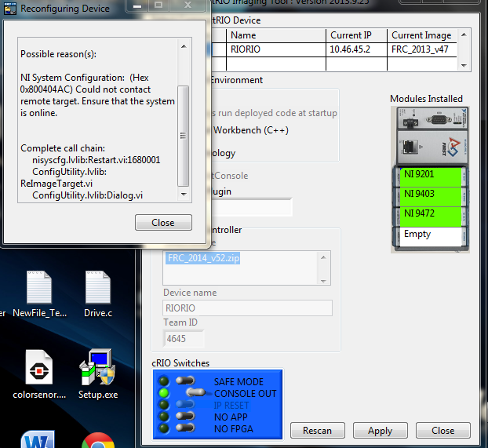488x448 pixels.
Task: Close the Reconfiguring Device error dialog
Action: (x=163, y=223)
